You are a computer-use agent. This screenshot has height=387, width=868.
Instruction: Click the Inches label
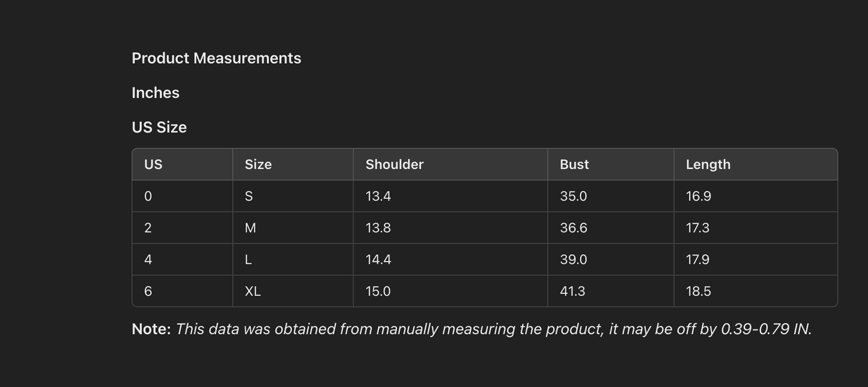pyautogui.click(x=156, y=93)
